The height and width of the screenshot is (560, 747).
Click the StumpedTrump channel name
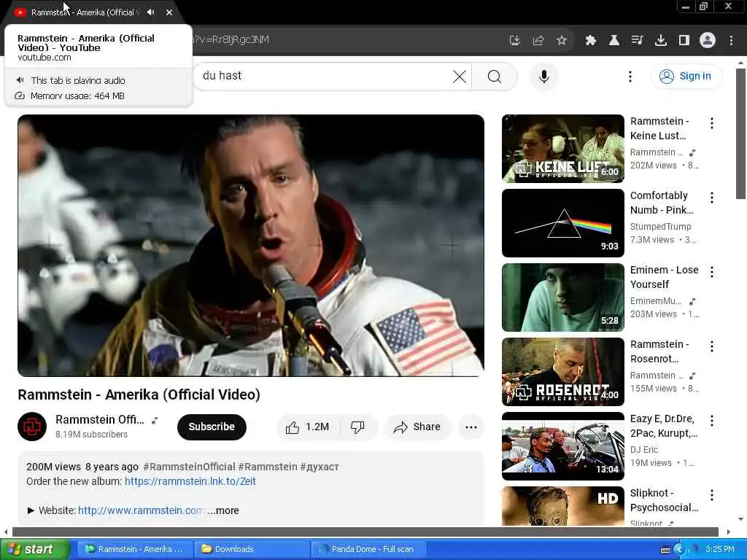coord(660,227)
